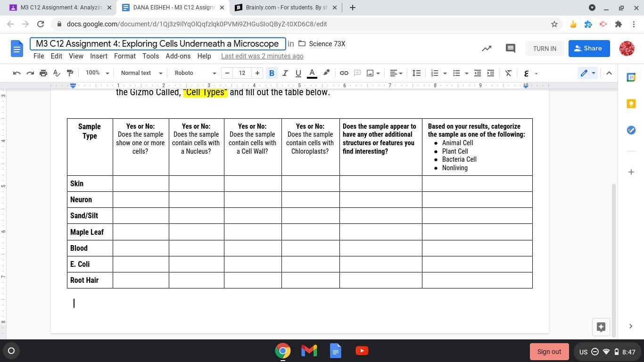
Task: Open Google Keep in side panel
Action: pyautogui.click(x=631, y=104)
